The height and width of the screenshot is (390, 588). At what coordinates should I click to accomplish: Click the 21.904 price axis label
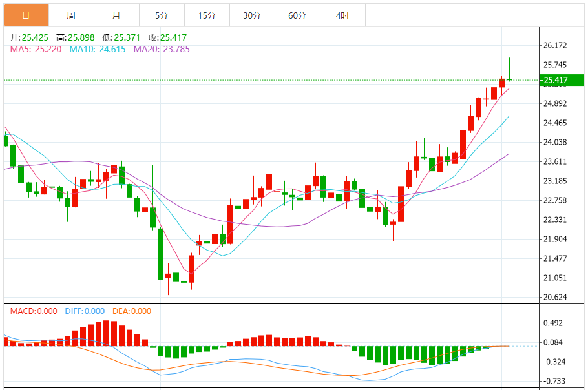[x=556, y=239]
